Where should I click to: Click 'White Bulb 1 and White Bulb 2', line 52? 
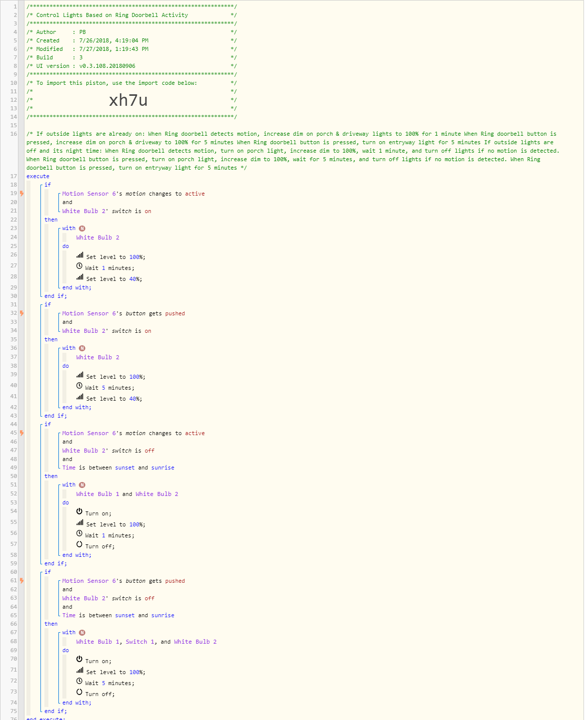(x=127, y=494)
